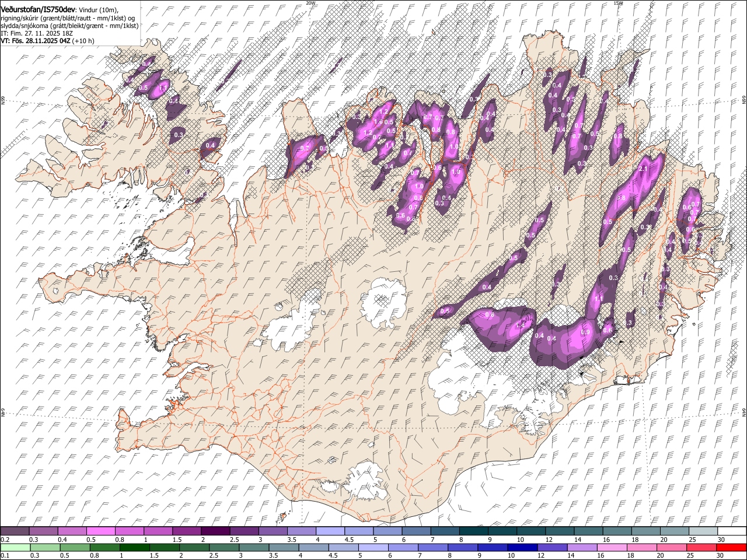Viewport: 747px width, 560px height.
Task: Click the 'slydda/snjókoma' legend description line
Action: pos(69,26)
